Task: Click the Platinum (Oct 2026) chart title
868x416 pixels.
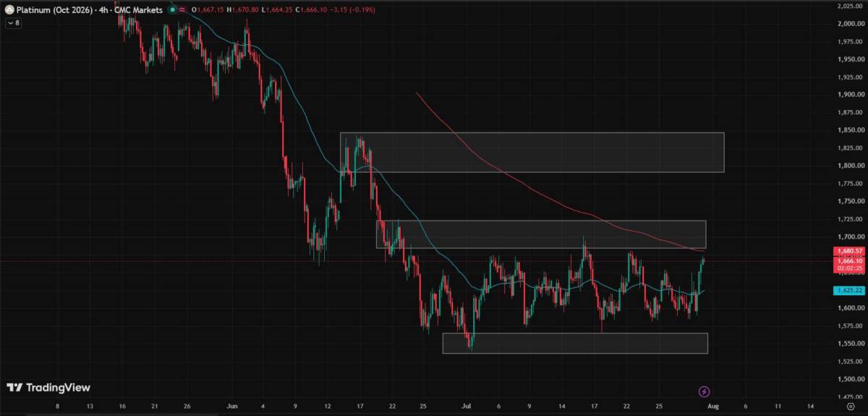Action: click(x=55, y=10)
